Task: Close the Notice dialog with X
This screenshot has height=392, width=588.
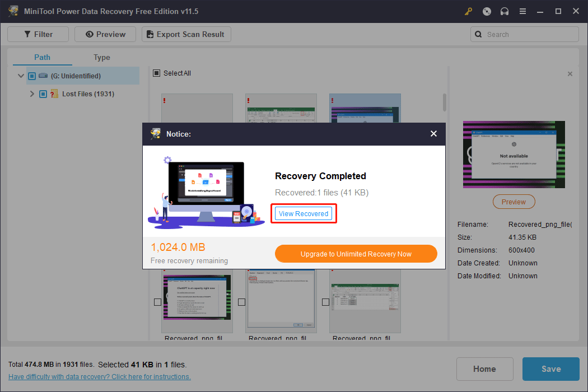Action: pyautogui.click(x=433, y=134)
